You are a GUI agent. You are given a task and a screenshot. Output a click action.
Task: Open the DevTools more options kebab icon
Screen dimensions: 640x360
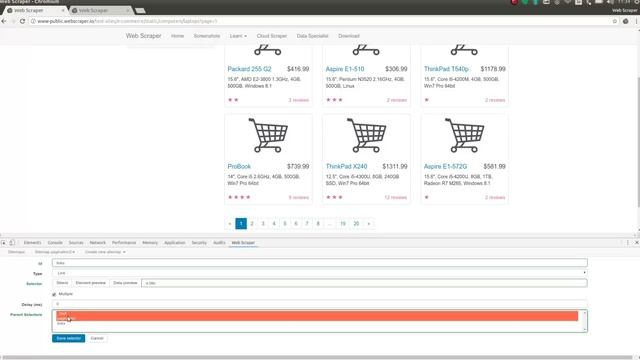pyautogui.click(x=628, y=242)
